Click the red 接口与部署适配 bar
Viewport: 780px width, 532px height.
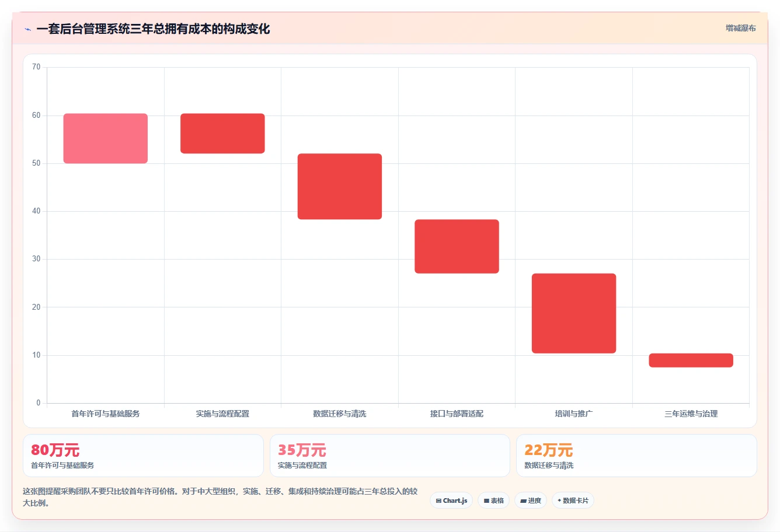457,246
